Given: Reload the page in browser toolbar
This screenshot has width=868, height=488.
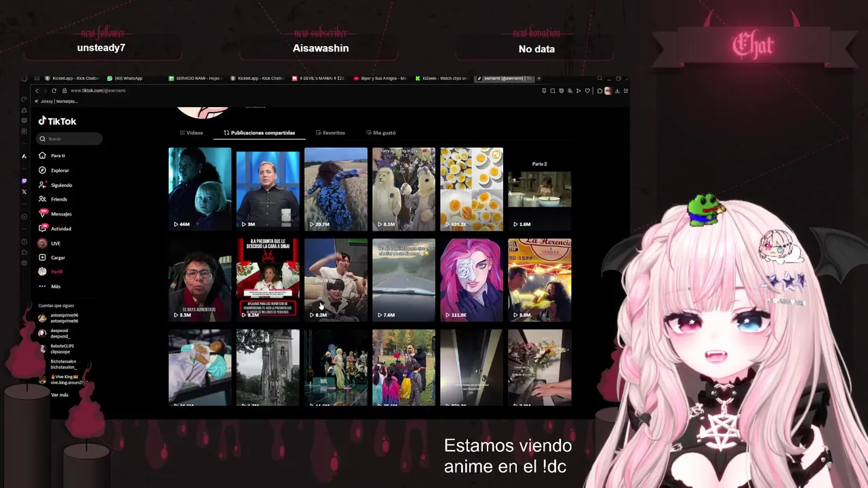Looking at the screenshot, I should 55,91.
